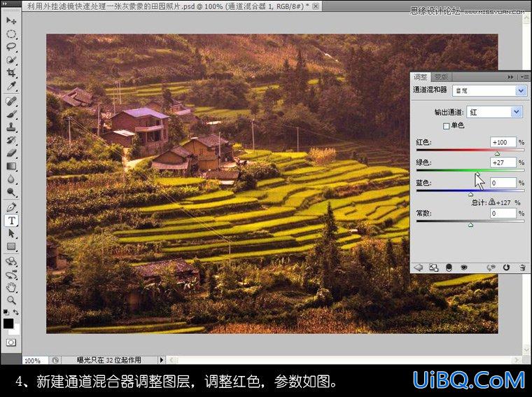Click the horizontal scrollbar of document window
This screenshot has width=532, height=397.
coord(344,360)
